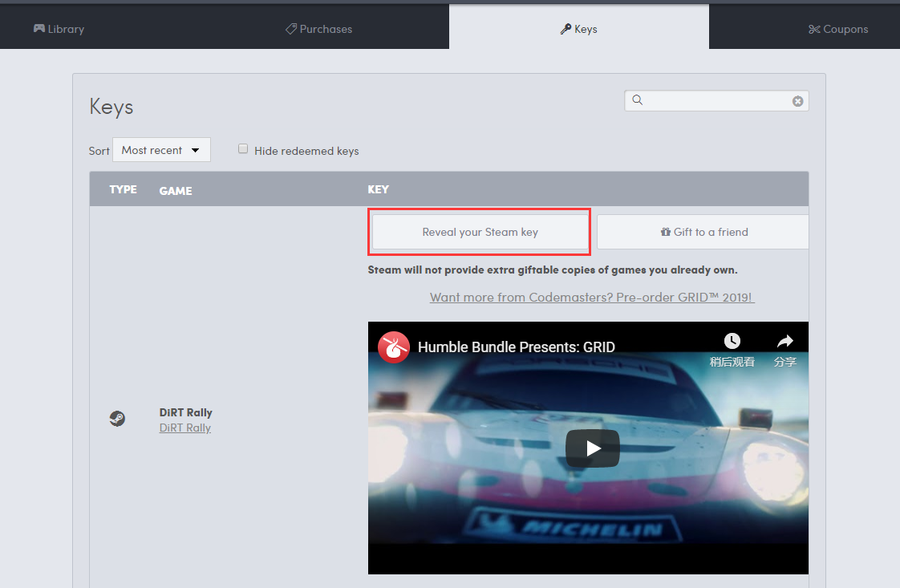
Task: Open the Most recent sort dropdown
Action: point(161,150)
